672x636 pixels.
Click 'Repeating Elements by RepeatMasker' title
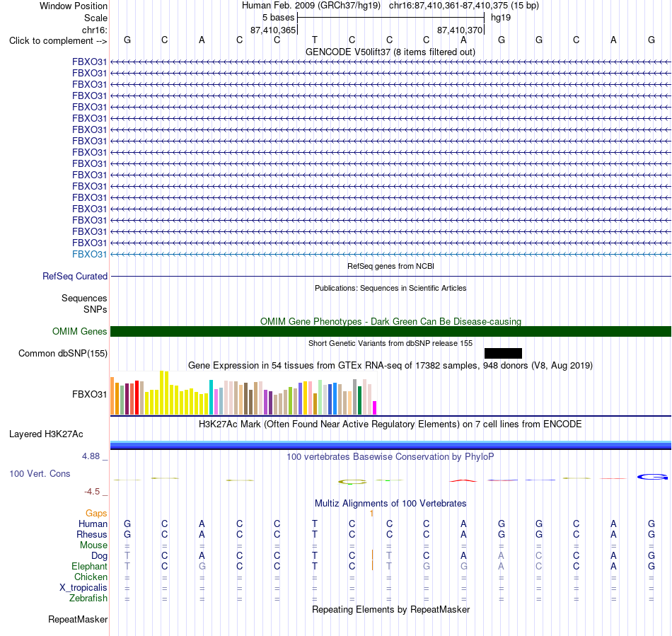390,609
